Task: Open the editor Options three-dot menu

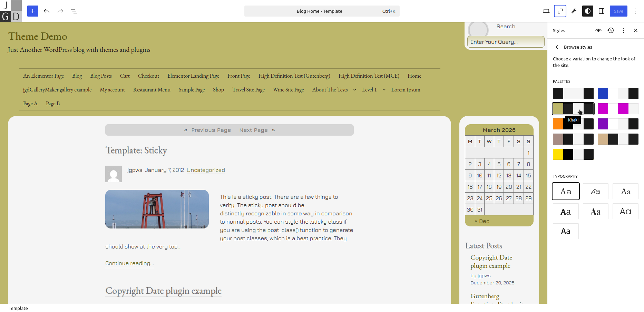Action: (x=635, y=11)
